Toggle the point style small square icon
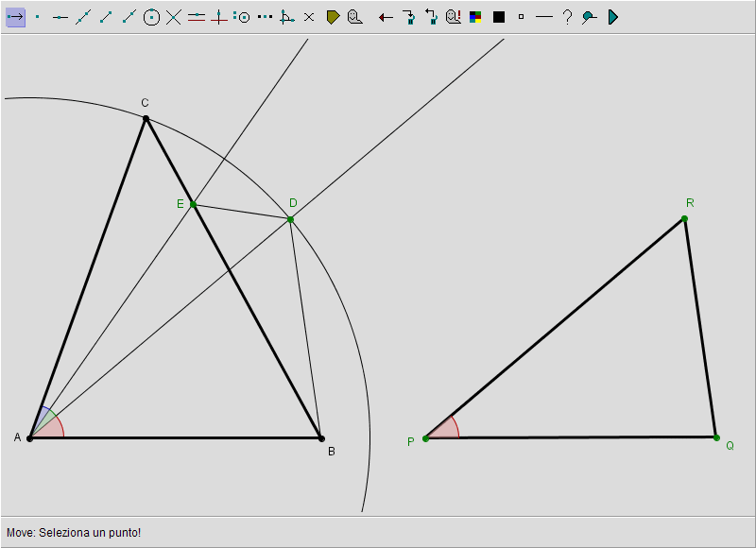Image resolution: width=756 pixels, height=548 pixels. point(521,17)
